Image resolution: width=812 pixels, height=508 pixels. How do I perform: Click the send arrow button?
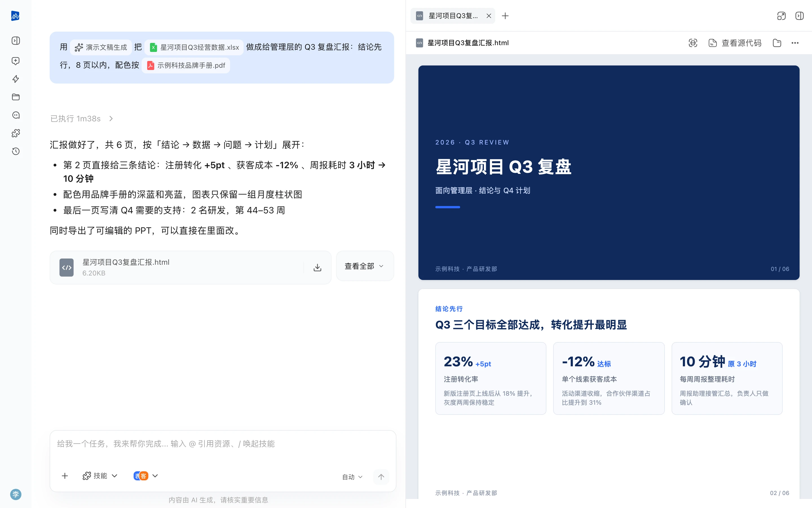[381, 477]
